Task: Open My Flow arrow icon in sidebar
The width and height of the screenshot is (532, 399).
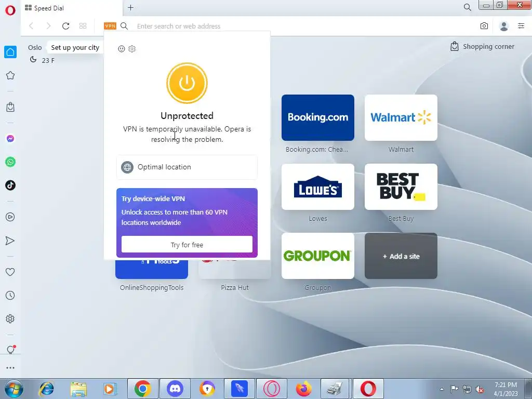Action: click(x=10, y=241)
